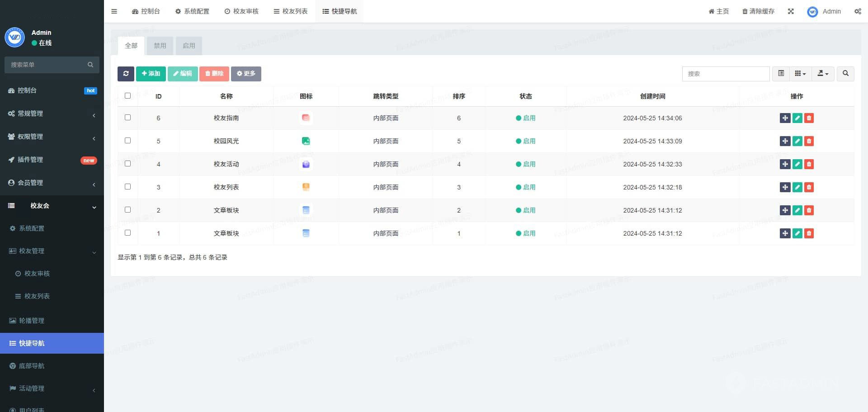Delete the ID 1 文章板块 row
The height and width of the screenshot is (412, 868).
(x=809, y=233)
